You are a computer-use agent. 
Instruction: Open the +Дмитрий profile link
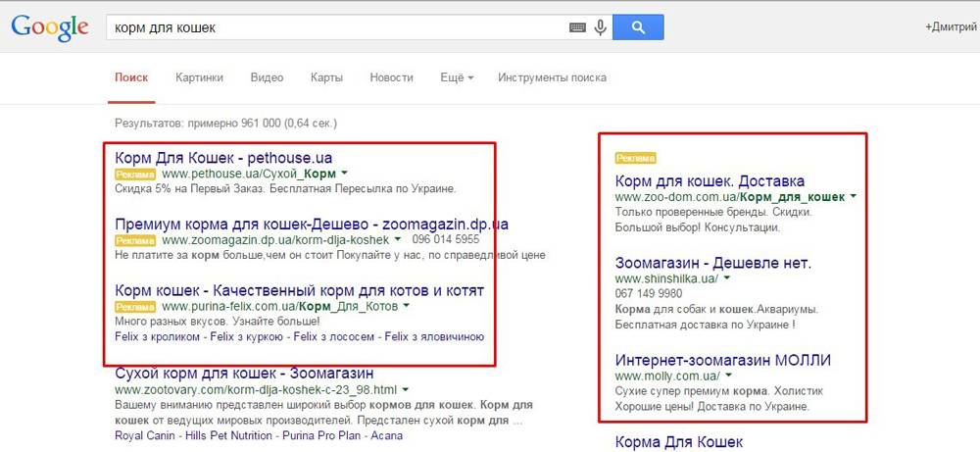[x=951, y=27]
